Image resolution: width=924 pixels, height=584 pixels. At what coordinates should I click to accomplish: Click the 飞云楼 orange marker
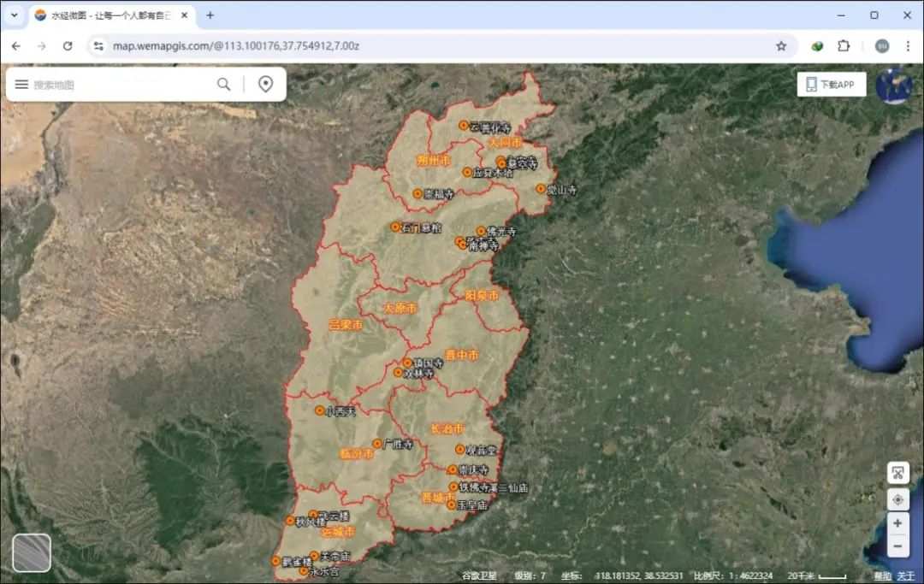(x=313, y=515)
